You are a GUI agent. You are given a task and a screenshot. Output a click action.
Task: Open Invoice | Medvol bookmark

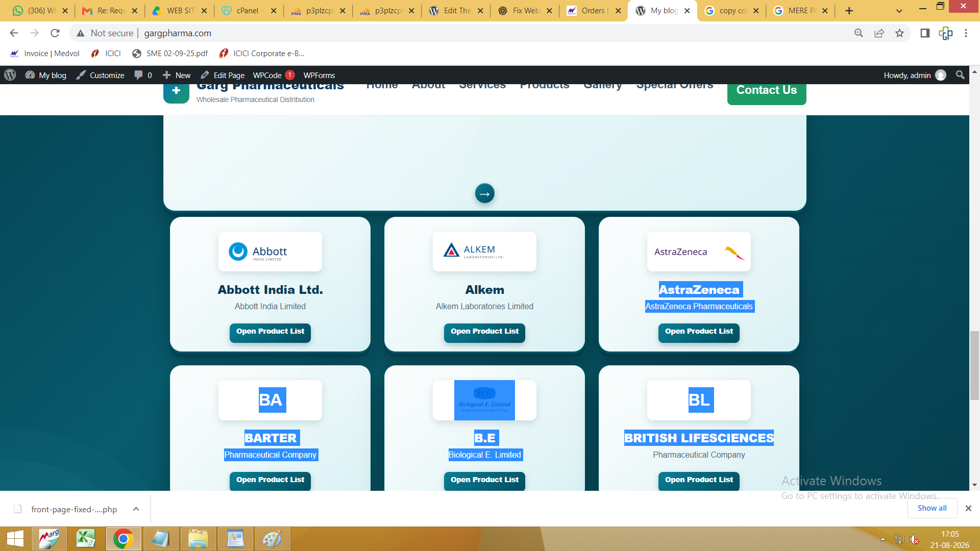coord(45,54)
